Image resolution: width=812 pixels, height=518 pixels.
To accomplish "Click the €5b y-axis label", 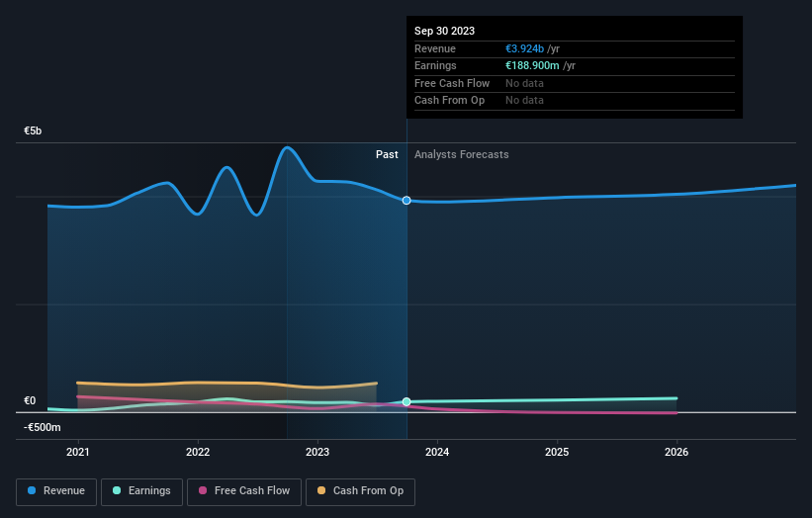I will click(x=33, y=130).
